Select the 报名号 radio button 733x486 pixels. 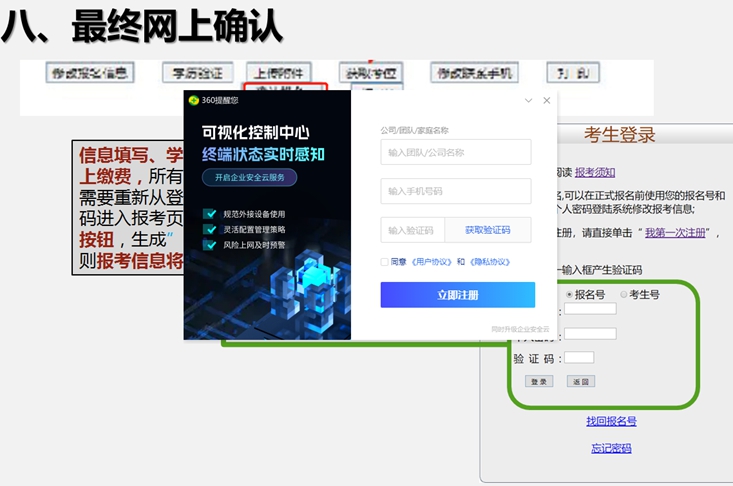[569, 294]
